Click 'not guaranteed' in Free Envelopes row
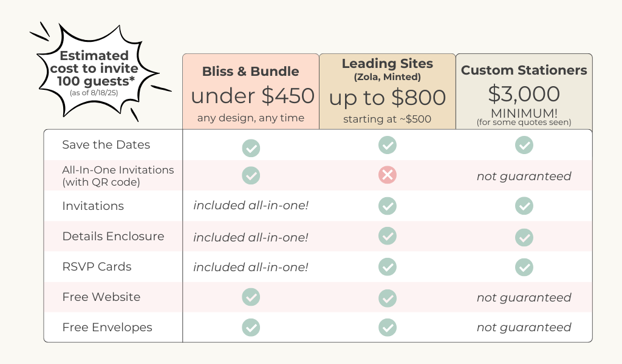Viewport: 622px width, 364px height. tap(524, 328)
